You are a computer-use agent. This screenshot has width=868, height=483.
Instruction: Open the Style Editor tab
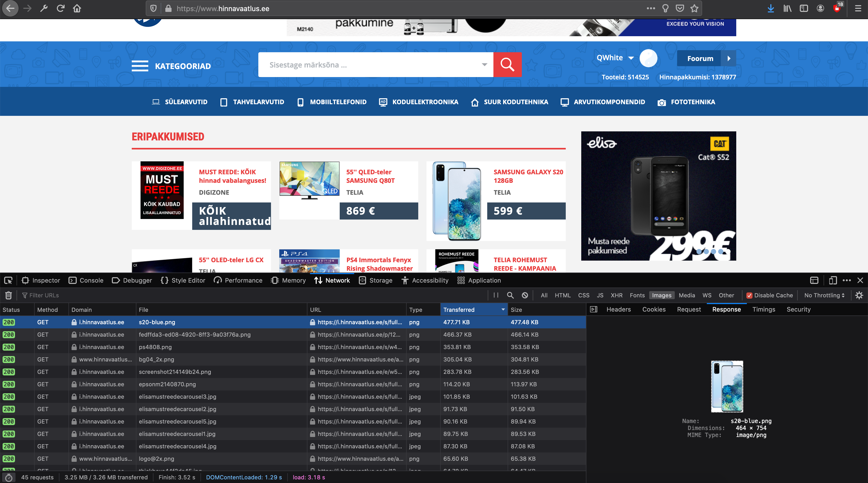pyautogui.click(x=183, y=280)
